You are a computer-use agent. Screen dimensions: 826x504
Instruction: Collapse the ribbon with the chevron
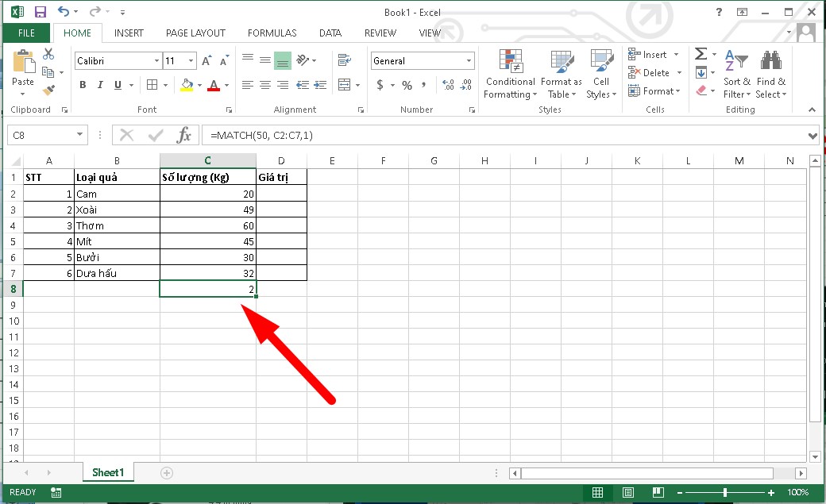point(812,110)
